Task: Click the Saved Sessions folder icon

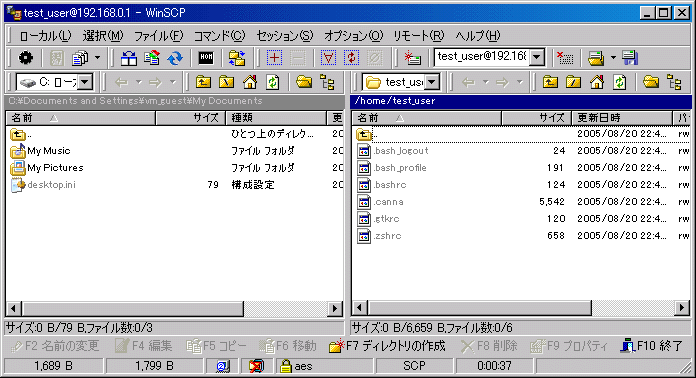Action: pyautogui.click(x=596, y=58)
